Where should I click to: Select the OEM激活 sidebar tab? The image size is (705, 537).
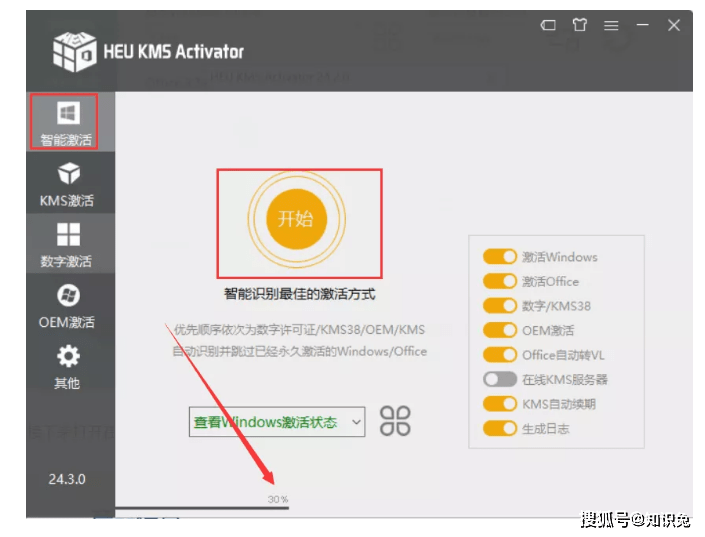(70, 305)
